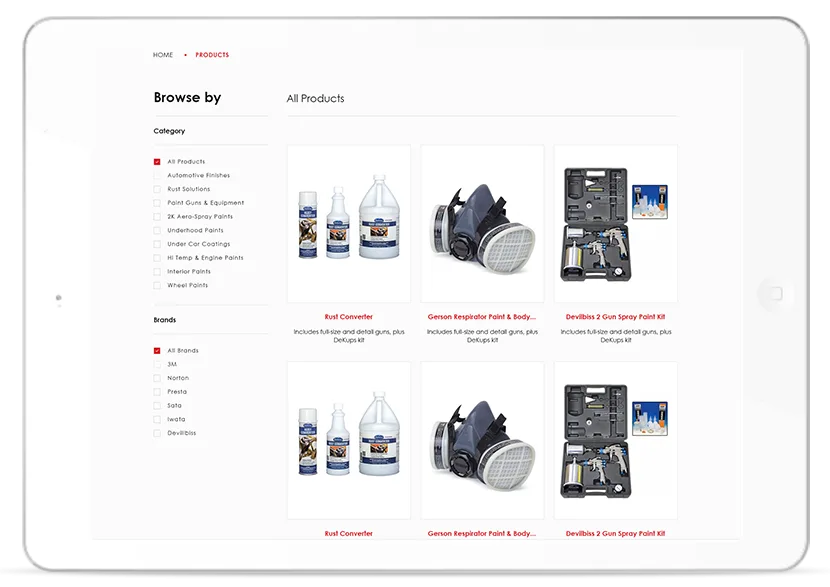830x587 pixels.
Task: Click the 'Category' section label
Action: click(169, 131)
